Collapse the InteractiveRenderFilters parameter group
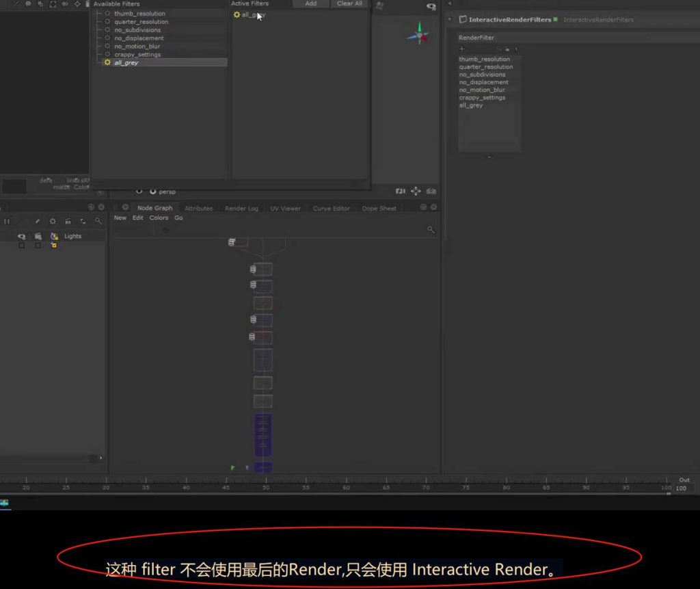This screenshot has height=589, width=700. coord(449,20)
